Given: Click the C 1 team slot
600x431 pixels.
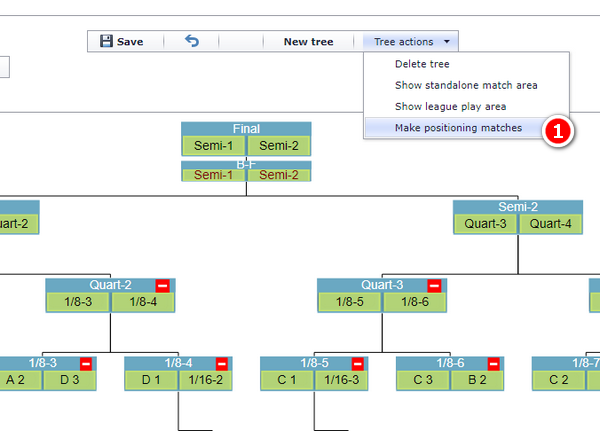Looking at the screenshot, I should 287,380.
